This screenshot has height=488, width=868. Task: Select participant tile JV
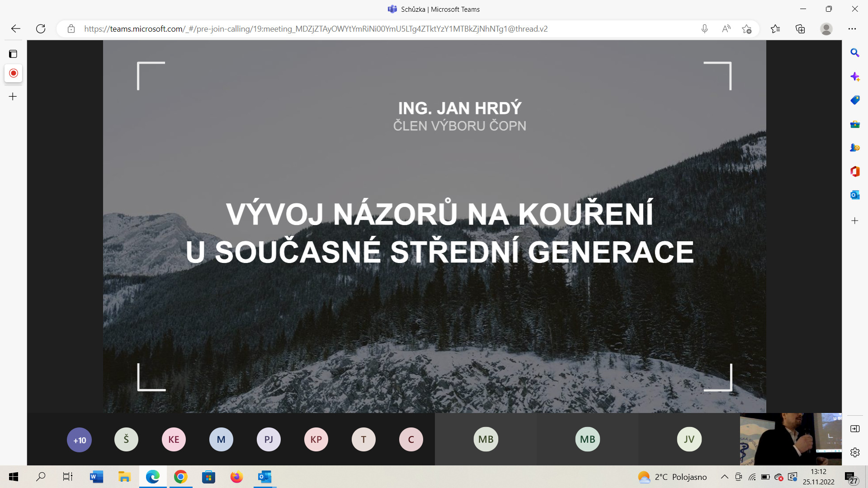(689, 439)
